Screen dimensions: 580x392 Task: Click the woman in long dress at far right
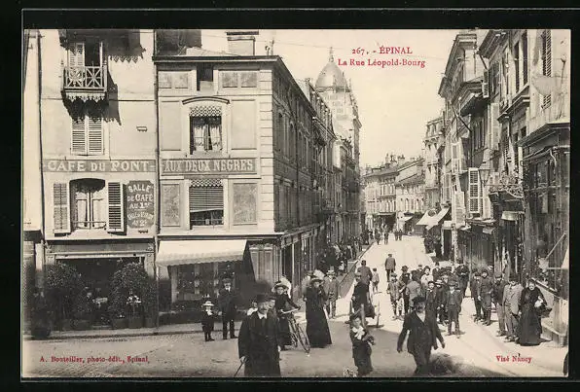530,312
